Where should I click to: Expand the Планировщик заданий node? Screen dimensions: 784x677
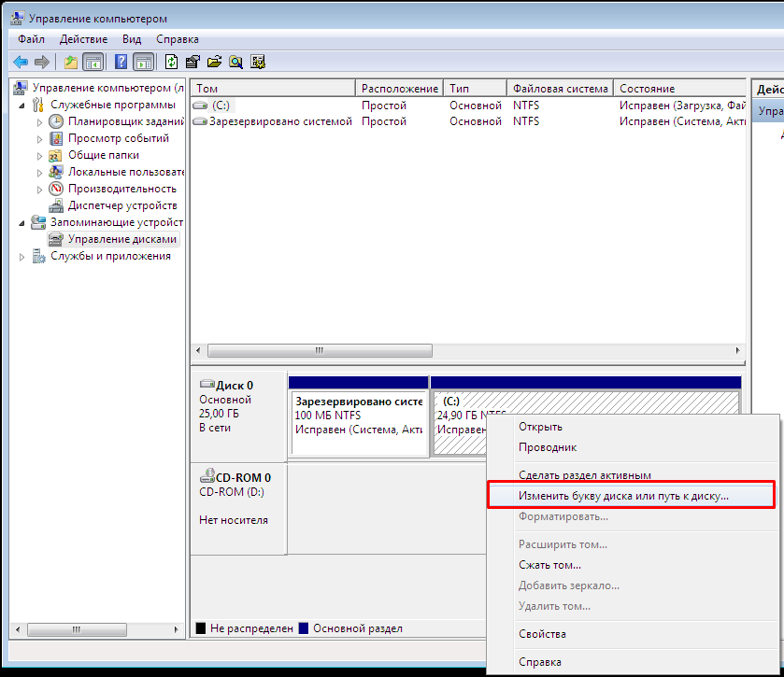39,122
